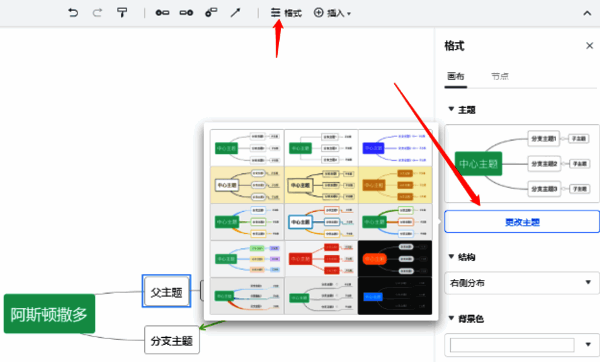Insert a sibling topic node icon

click(162, 13)
